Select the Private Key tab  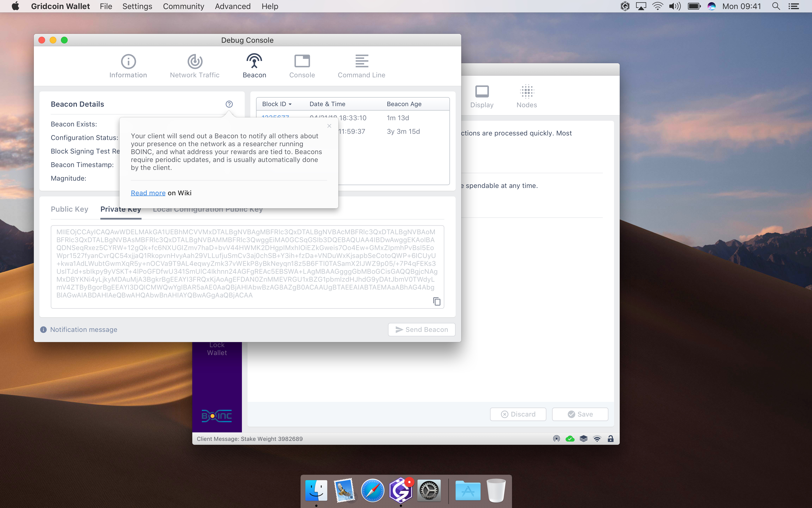pos(121,209)
